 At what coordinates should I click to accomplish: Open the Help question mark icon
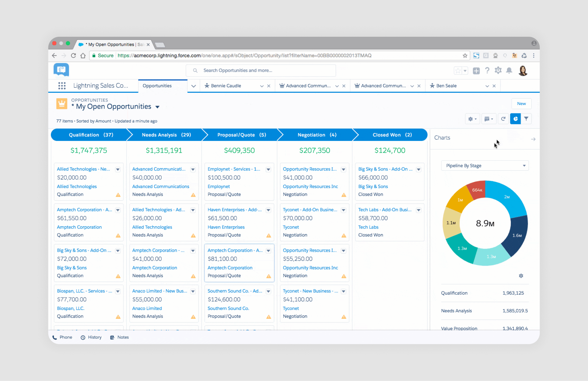487,70
